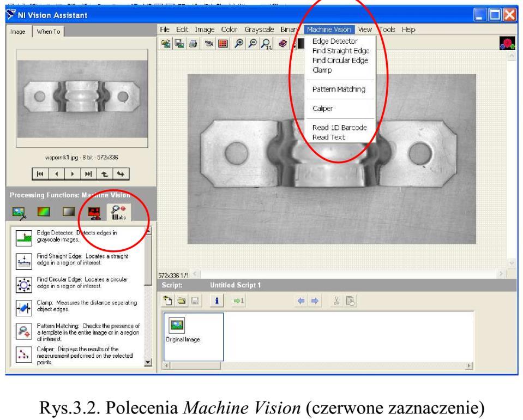Click the red gear icon at top right
The width and height of the screenshot is (523, 420).
click(x=507, y=44)
